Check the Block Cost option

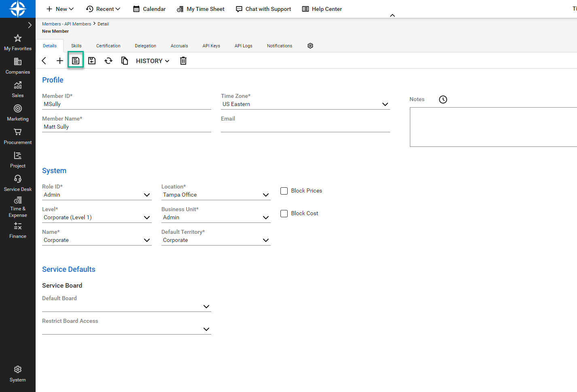tap(284, 213)
